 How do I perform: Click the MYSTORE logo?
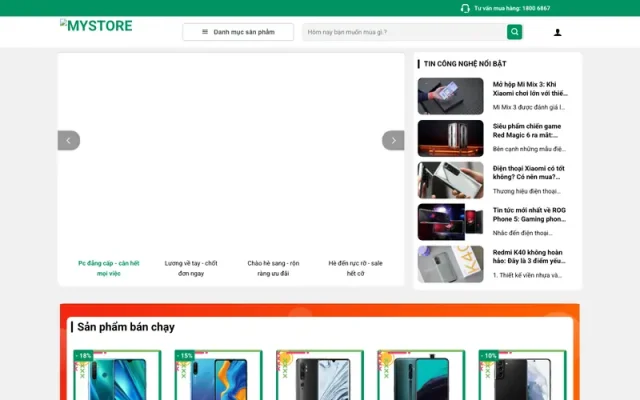point(96,26)
